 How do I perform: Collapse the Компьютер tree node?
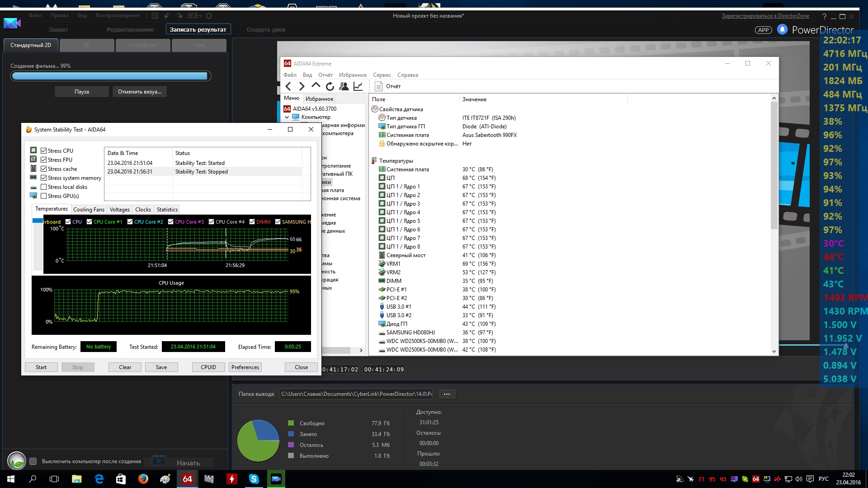point(287,117)
